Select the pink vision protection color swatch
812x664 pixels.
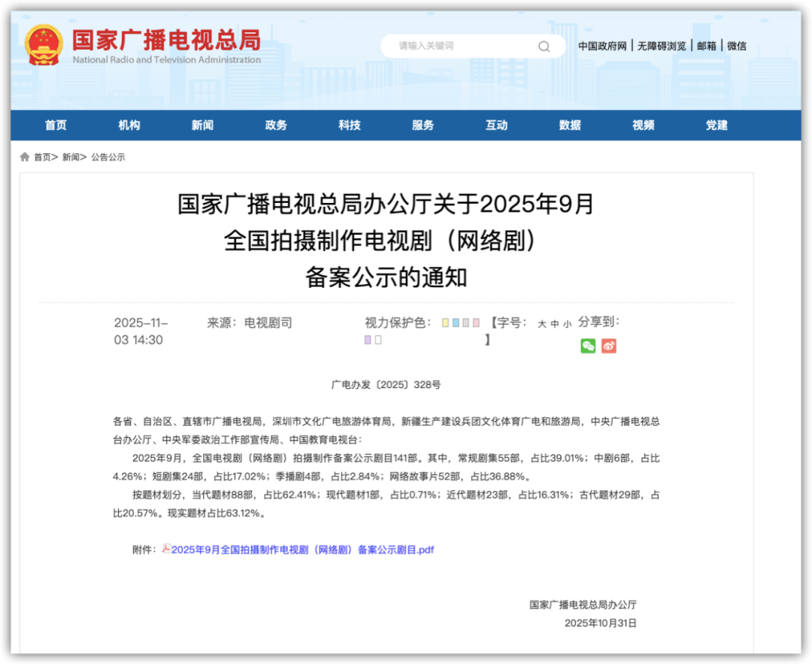click(x=476, y=323)
